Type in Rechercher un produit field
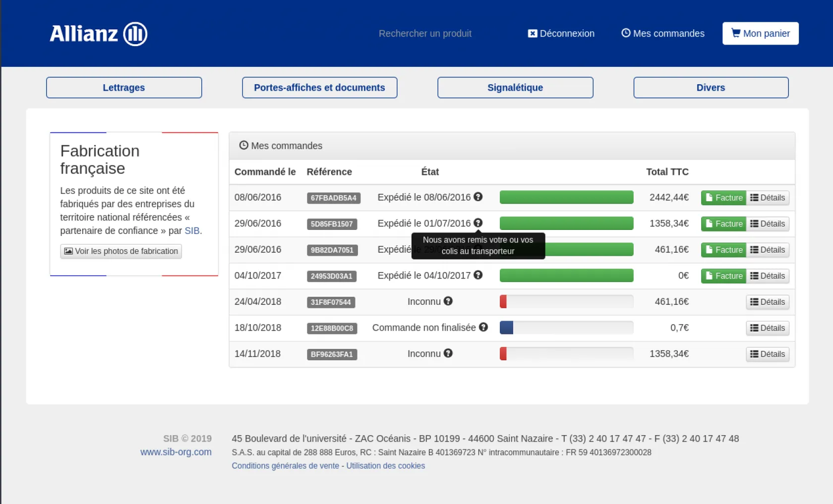833x504 pixels. [425, 33]
